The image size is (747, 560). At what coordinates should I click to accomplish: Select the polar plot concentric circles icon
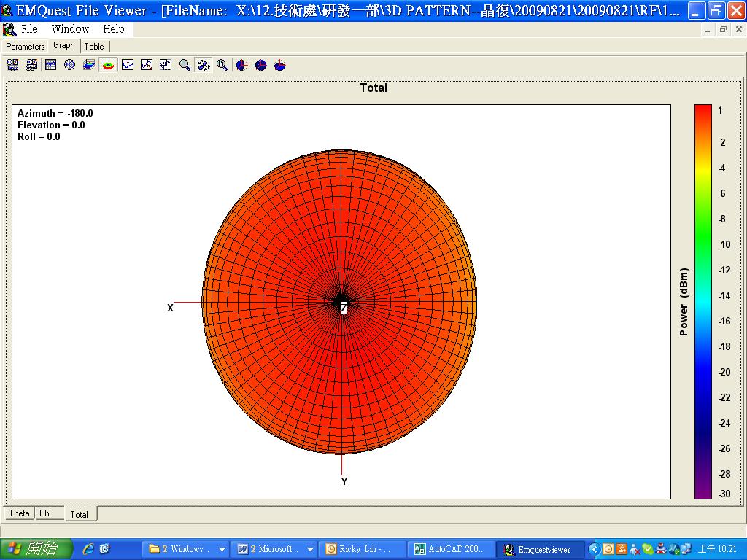tap(70, 65)
